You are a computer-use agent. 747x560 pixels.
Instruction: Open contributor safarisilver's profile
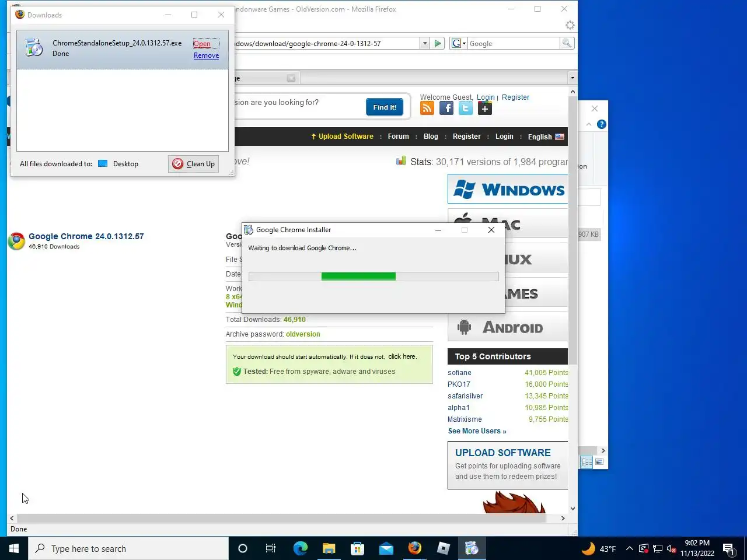[x=465, y=396]
